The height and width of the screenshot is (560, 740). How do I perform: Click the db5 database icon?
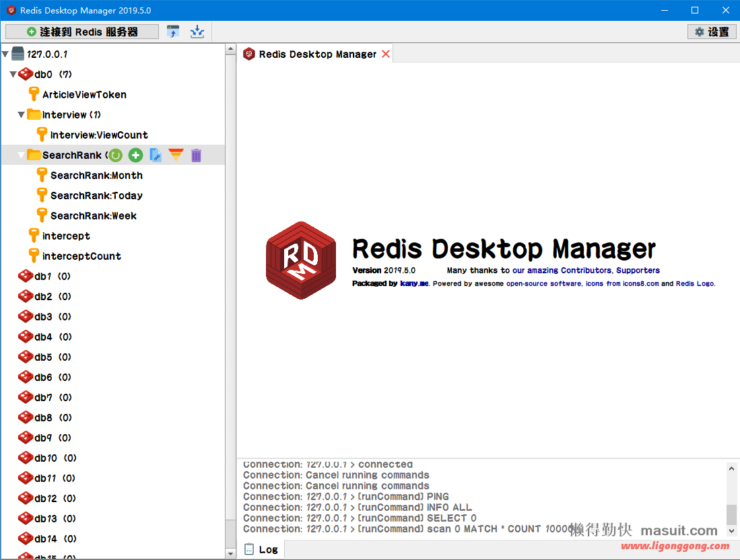(x=26, y=357)
